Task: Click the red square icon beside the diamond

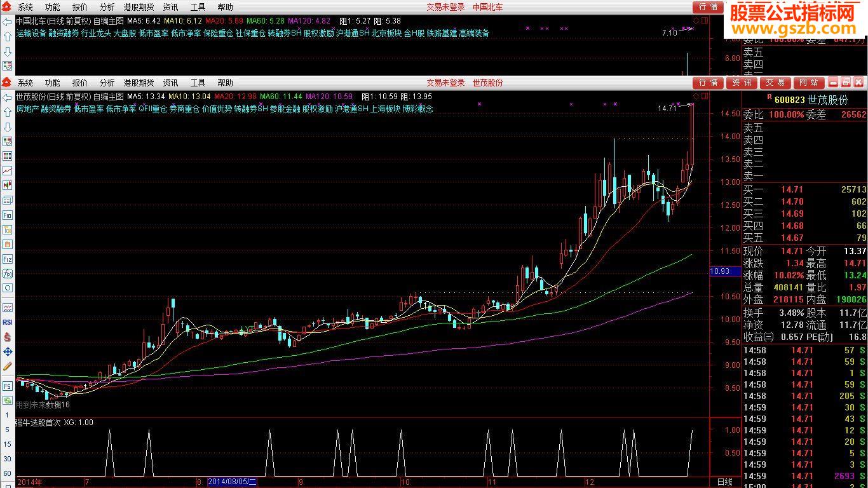Action: click(x=703, y=97)
